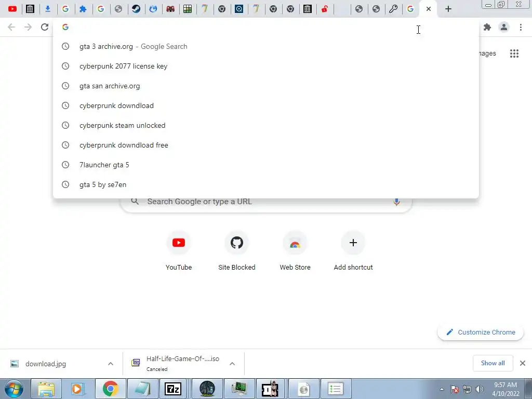Expand options for Half-Life ISO download
Image resolution: width=532 pixels, height=399 pixels.
click(232, 364)
